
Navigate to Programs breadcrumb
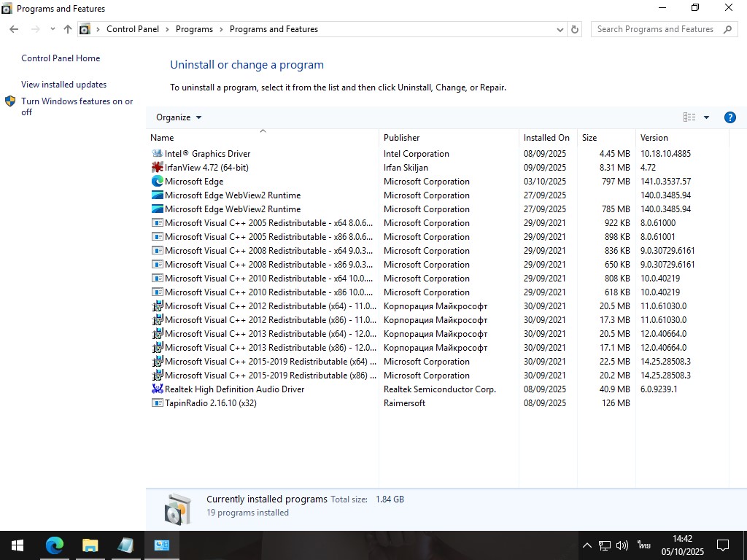click(194, 29)
